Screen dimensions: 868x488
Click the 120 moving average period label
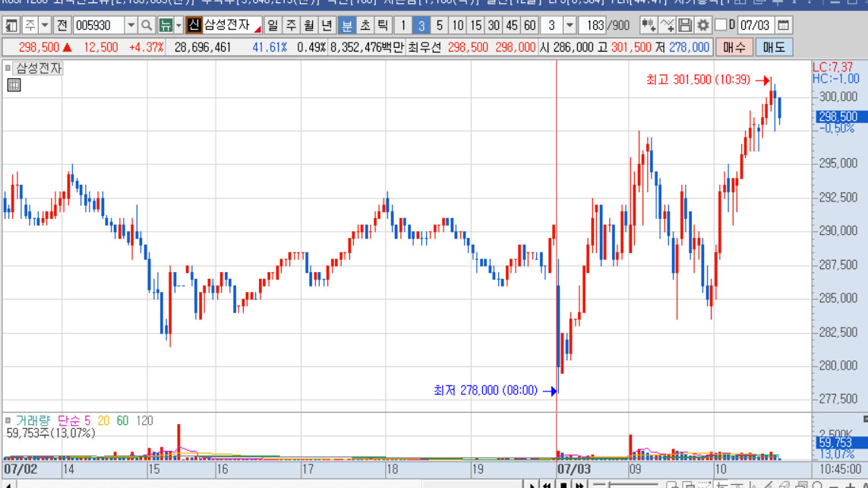pos(144,421)
